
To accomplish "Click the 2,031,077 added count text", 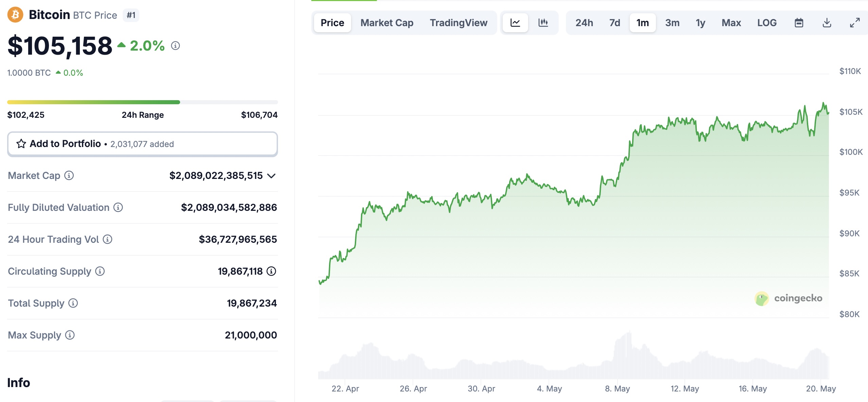I will point(142,144).
